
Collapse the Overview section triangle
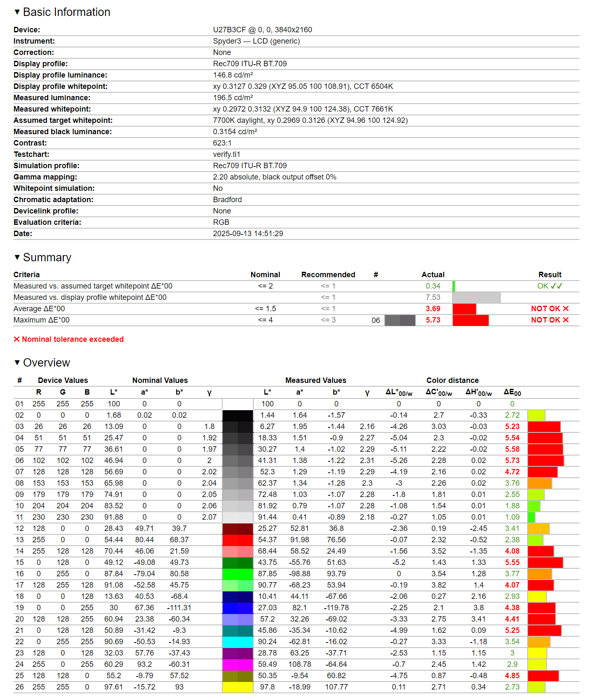[x=17, y=363]
